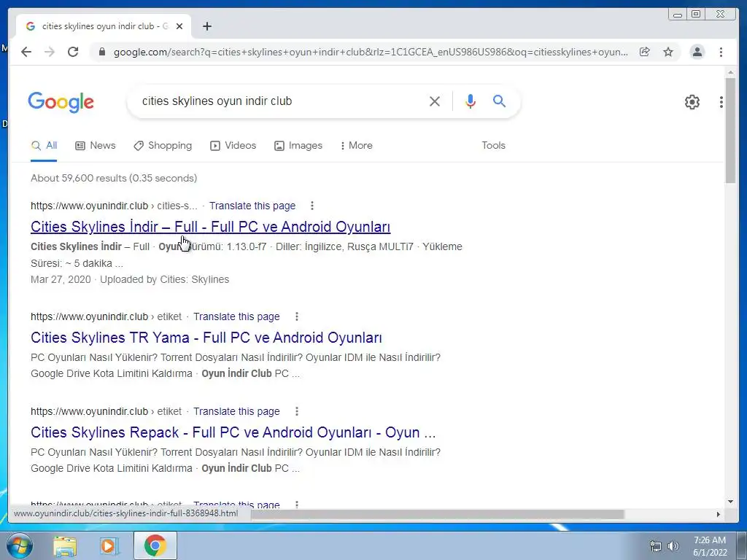This screenshot has height=560, width=747.
Task: Close the cities skylines search tab
Action: click(179, 26)
